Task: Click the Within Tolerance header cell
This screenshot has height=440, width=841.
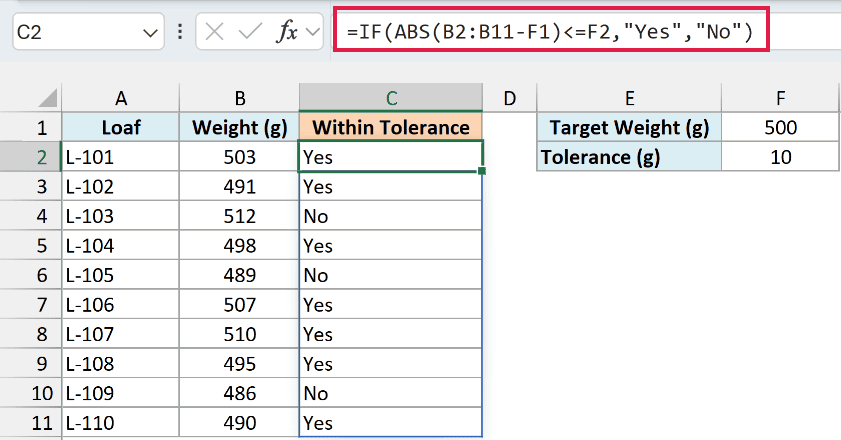Action: pyautogui.click(x=390, y=127)
